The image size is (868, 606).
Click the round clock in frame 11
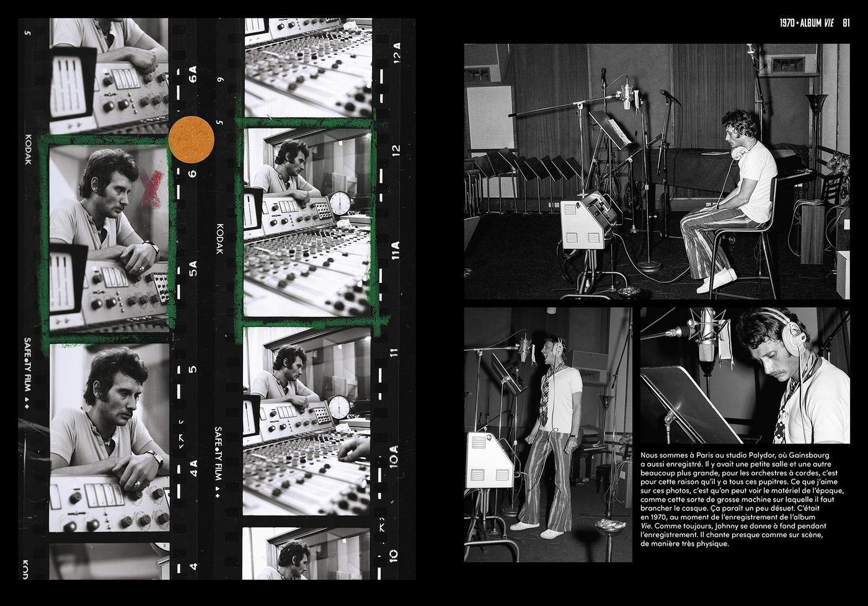[340, 407]
